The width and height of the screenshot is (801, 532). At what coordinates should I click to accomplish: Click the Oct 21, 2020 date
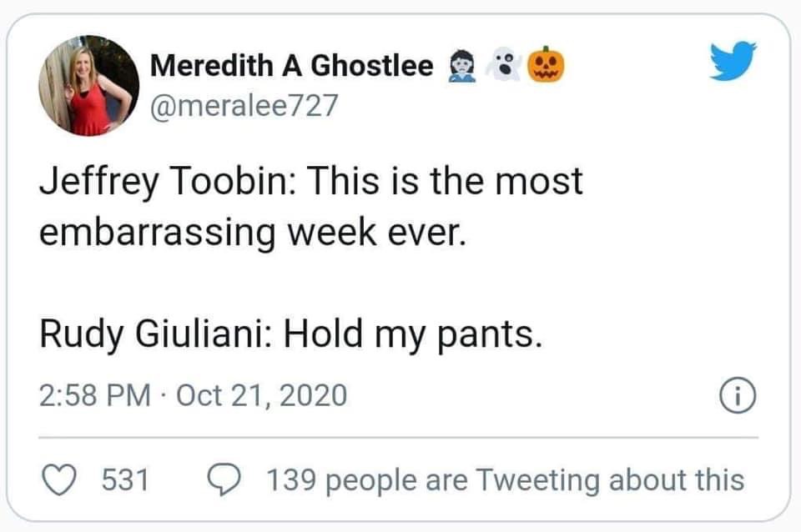coord(263,394)
